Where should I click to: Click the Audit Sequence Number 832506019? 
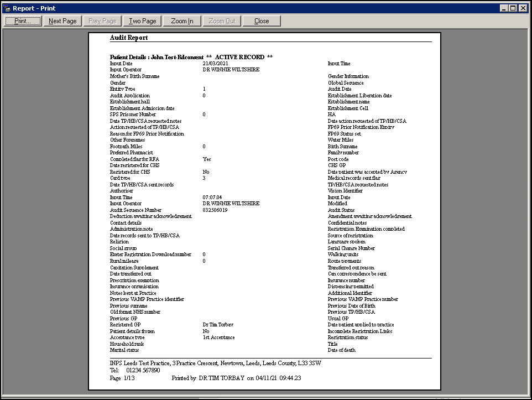click(x=215, y=210)
